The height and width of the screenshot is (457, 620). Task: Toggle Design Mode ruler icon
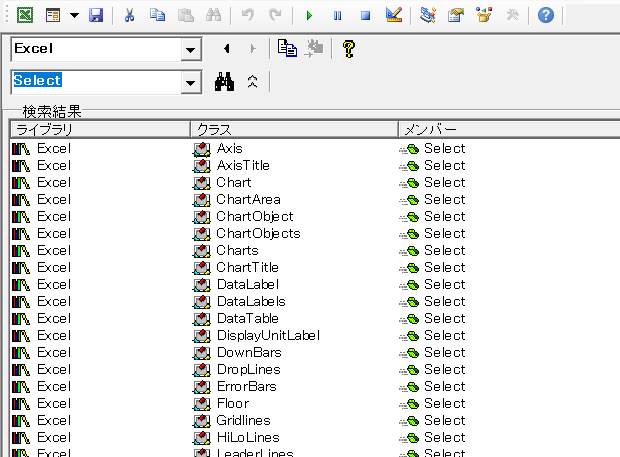[394, 15]
